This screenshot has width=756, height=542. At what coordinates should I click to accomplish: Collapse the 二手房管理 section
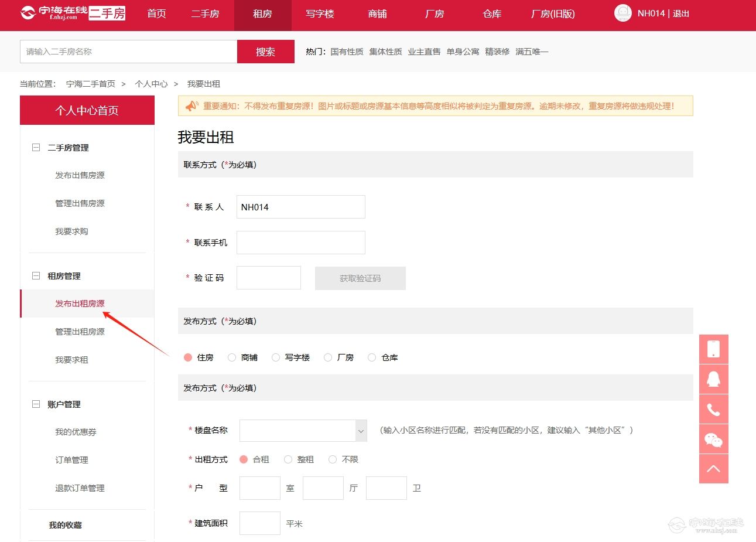[x=36, y=148]
